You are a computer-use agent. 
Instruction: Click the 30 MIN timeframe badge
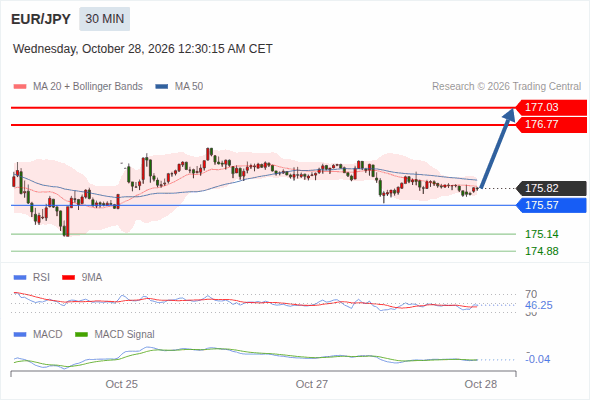[104, 19]
